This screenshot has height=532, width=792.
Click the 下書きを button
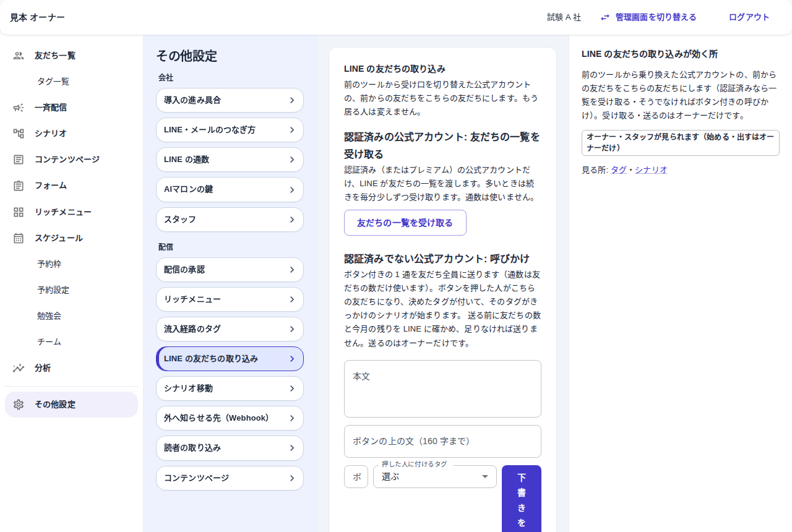click(x=522, y=499)
